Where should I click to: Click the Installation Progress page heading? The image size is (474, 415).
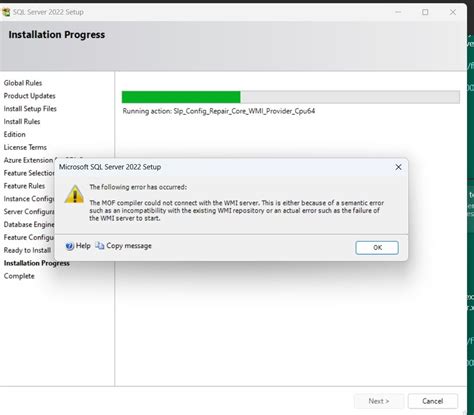coord(57,35)
